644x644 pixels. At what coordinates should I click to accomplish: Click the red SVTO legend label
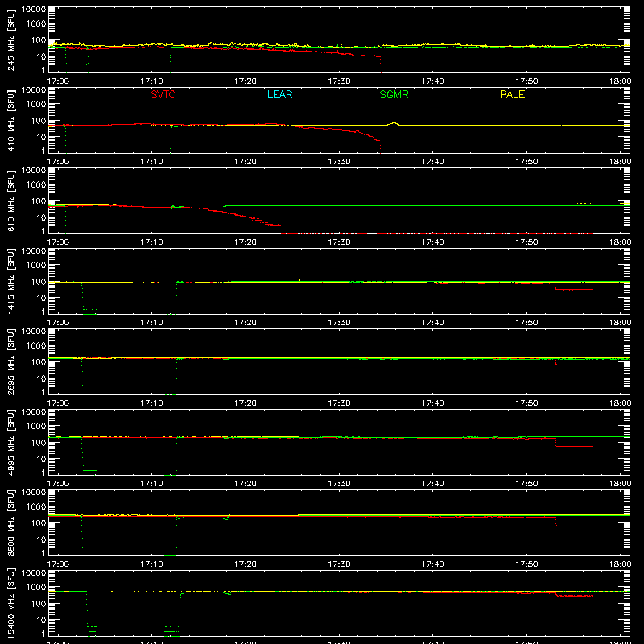point(163,94)
